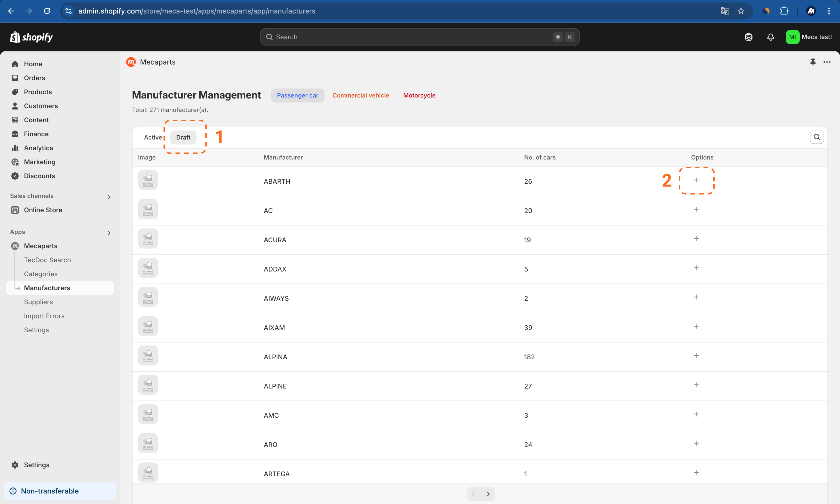The height and width of the screenshot is (504, 840).
Task: Activate ALPINA using its plus icon
Action: click(x=696, y=355)
